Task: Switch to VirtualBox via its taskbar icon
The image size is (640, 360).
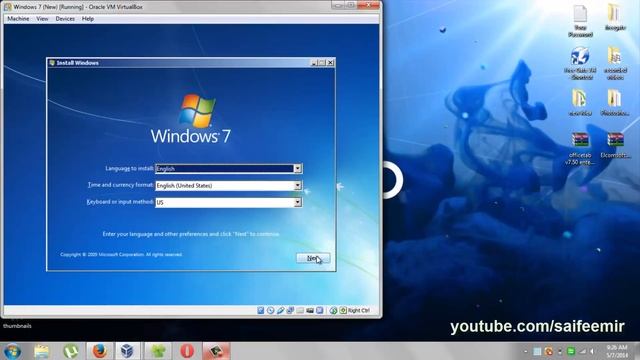Action: pyautogui.click(x=127, y=351)
